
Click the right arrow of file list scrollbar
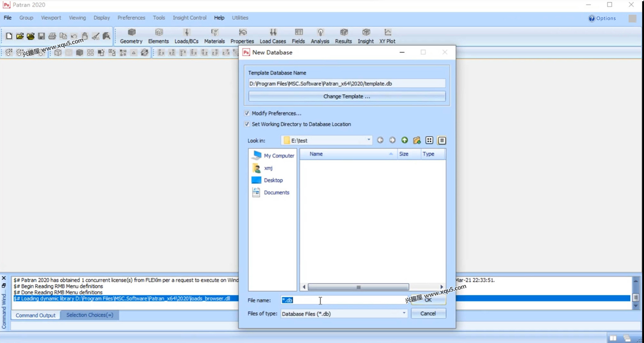click(442, 287)
